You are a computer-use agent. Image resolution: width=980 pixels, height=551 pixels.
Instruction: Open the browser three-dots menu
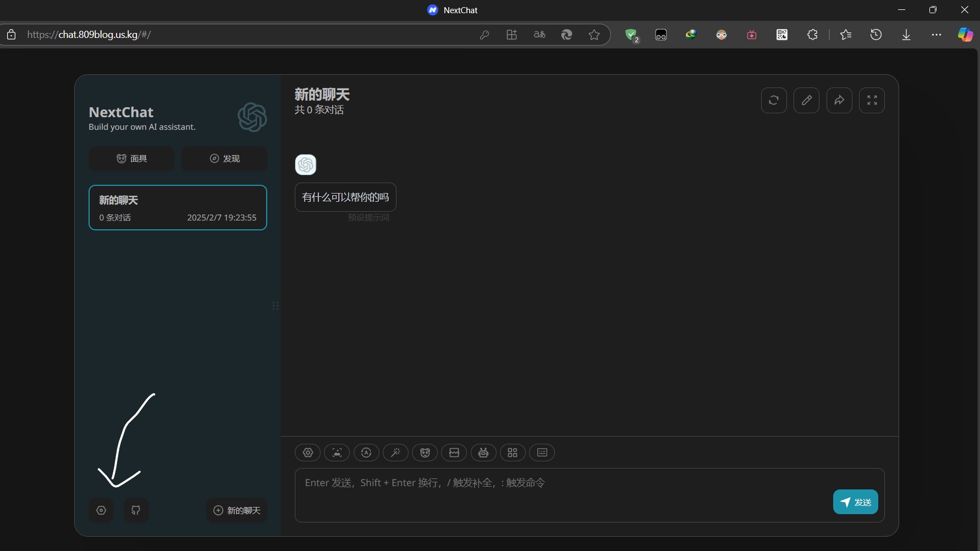click(937, 35)
